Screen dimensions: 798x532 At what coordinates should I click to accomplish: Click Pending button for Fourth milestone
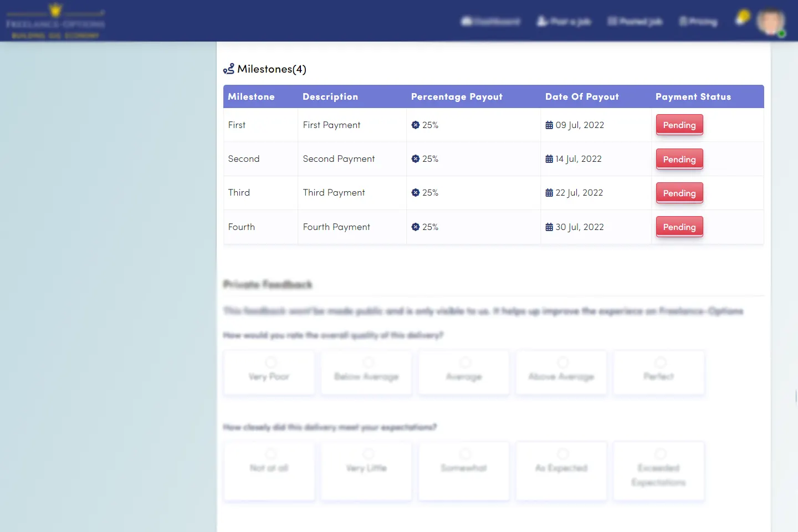(x=679, y=227)
